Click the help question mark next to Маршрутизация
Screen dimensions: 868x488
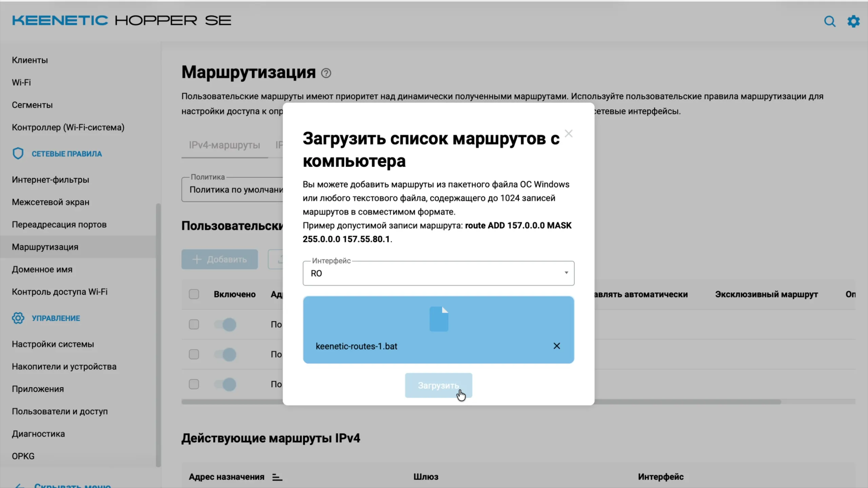tap(326, 73)
